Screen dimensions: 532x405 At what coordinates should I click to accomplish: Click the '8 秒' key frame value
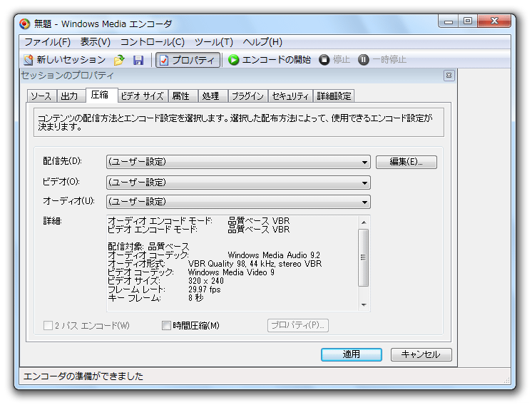(196, 298)
